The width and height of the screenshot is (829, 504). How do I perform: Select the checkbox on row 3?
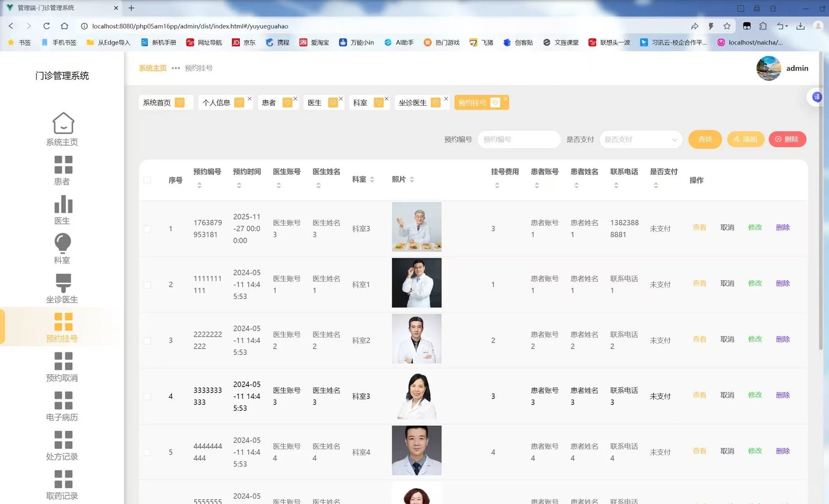tap(148, 340)
